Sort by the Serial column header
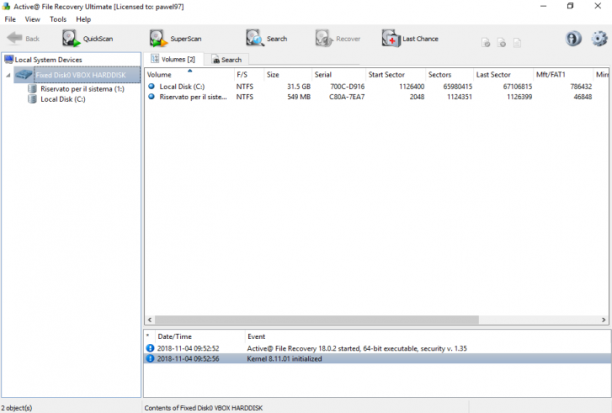 [339, 75]
